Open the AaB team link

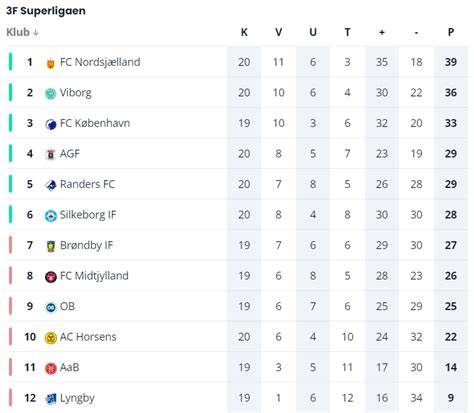click(x=69, y=367)
